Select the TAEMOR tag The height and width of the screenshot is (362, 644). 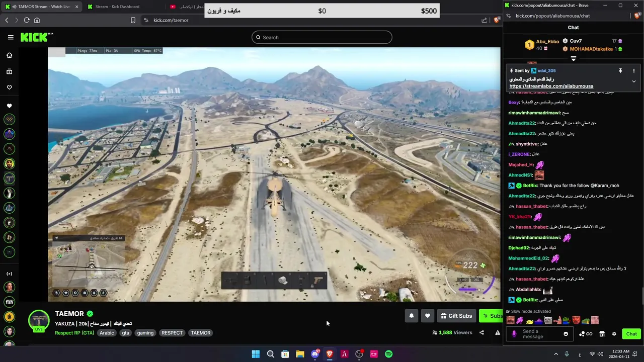point(201,333)
